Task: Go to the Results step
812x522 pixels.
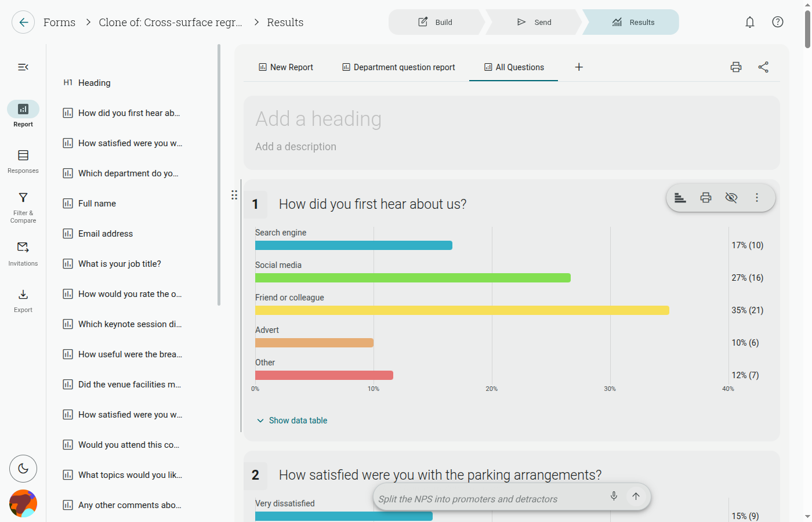Action: click(632, 22)
